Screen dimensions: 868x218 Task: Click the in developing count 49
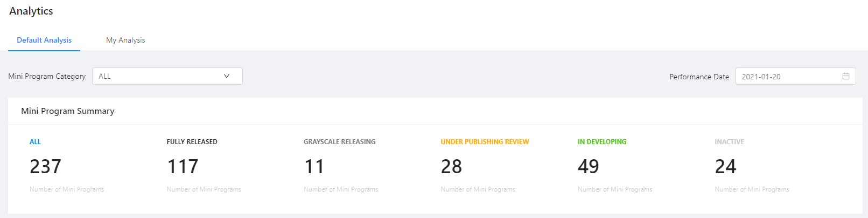click(x=589, y=167)
